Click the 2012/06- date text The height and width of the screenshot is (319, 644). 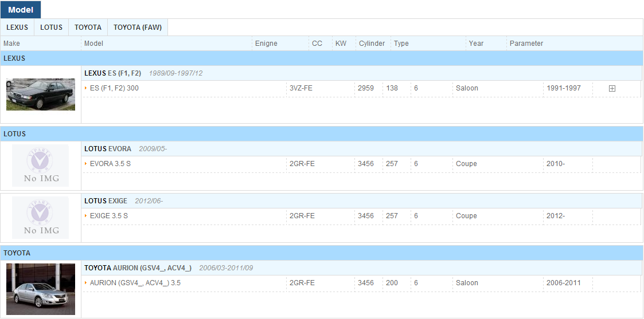click(149, 201)
